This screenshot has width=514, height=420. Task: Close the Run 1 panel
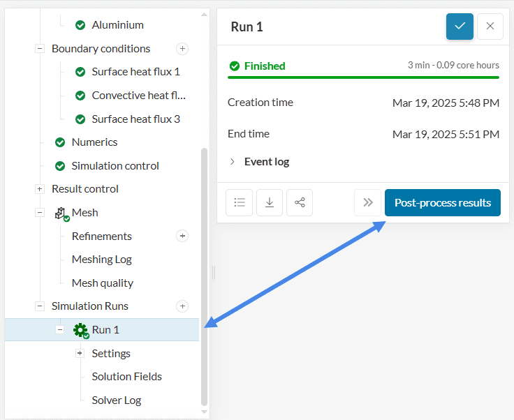pyautogui.click(x=490, y=27)
